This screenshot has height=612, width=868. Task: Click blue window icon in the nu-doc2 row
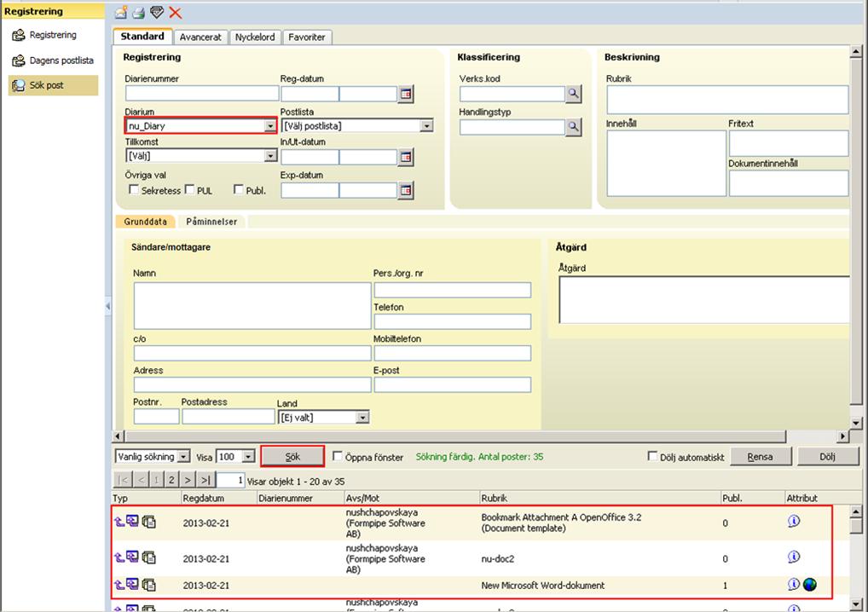(132, 557)
